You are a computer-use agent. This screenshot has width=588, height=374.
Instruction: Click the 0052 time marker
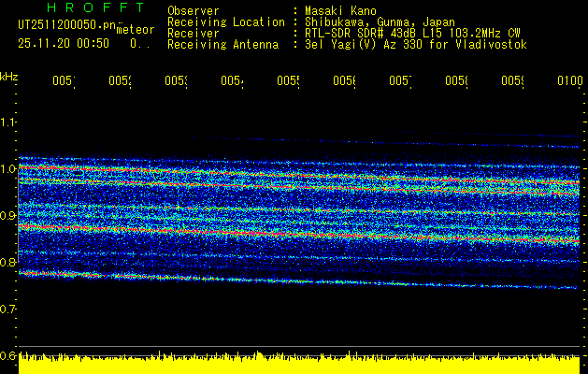tap(120, 80)
